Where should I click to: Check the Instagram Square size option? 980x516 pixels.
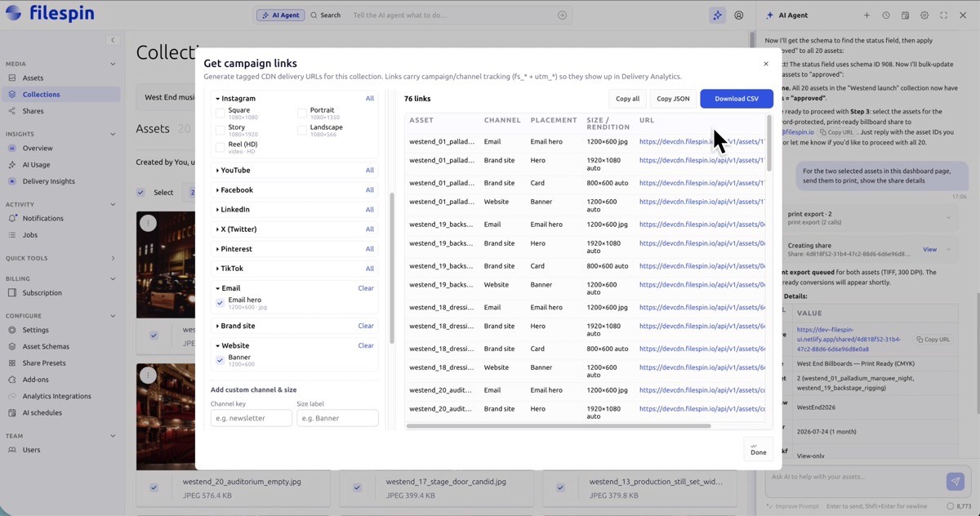pyautogui.click(x=220, y=113)
